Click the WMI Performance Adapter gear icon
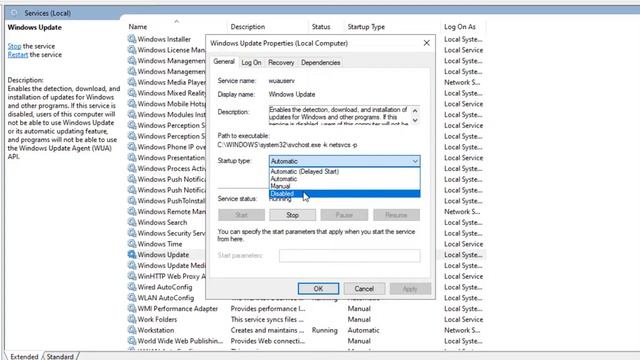This screenshot has width=640, height=360. click(x=132, y=308)
